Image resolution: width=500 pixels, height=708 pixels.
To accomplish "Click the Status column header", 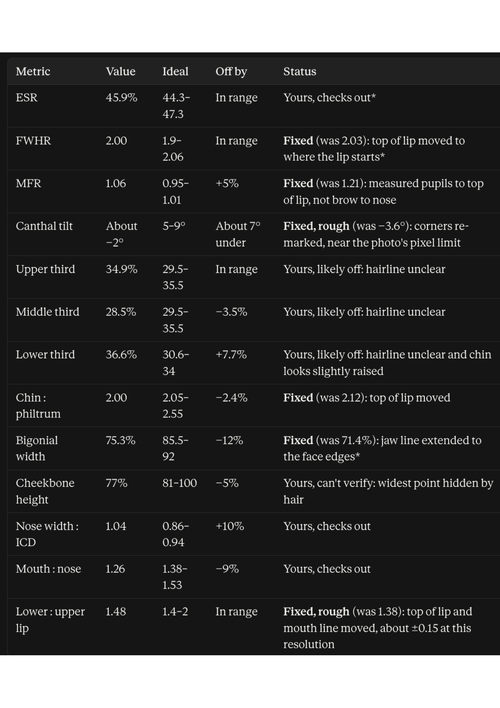I will click(x=299, y=71).
